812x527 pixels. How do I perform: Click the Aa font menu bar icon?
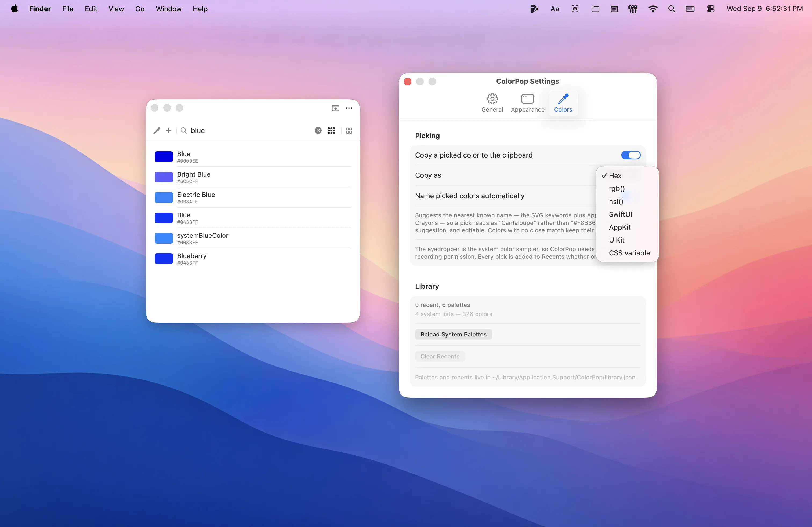pyautogui.click(x=555, y=9)
